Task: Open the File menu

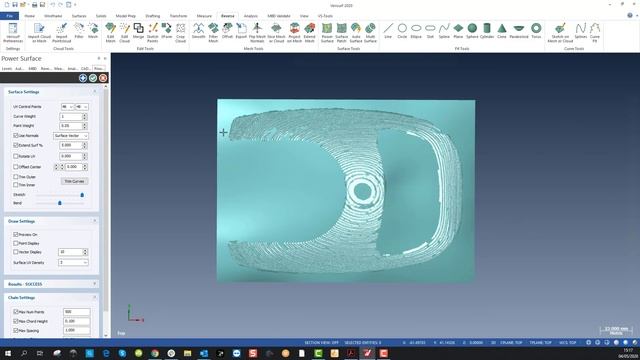Action: click(x=9, y=16)
